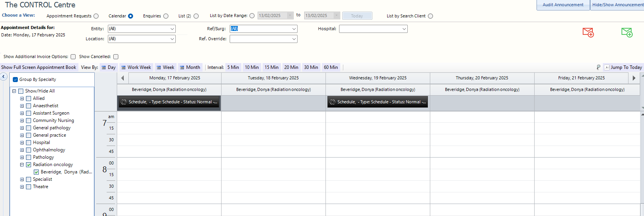The image size is (644, 216).
Task: Open Wednesday Schedule appointment block
Action: tap(378, 102)
